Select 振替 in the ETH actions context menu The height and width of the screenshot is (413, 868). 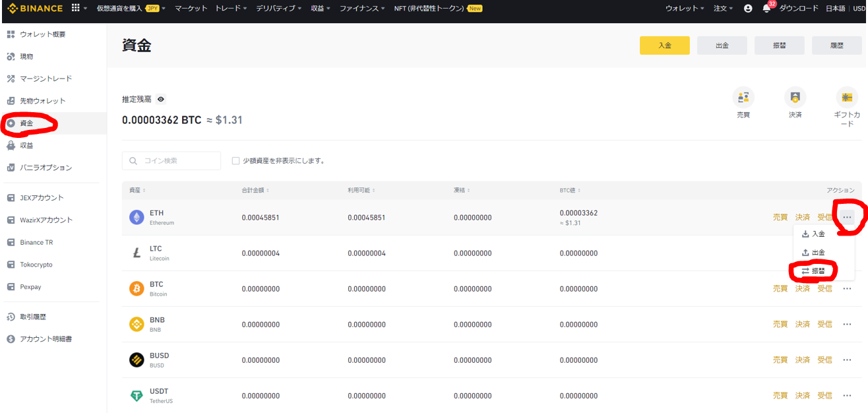click(x=818, y=270)
